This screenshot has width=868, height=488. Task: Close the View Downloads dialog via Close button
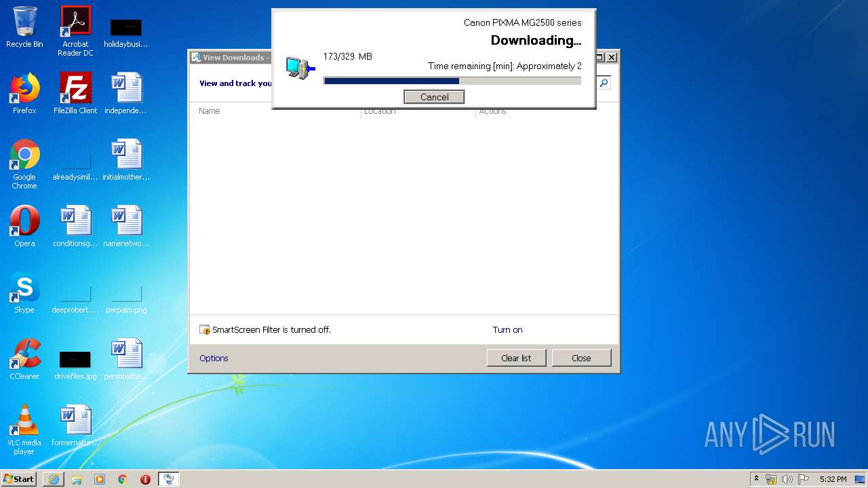point(581,358)
